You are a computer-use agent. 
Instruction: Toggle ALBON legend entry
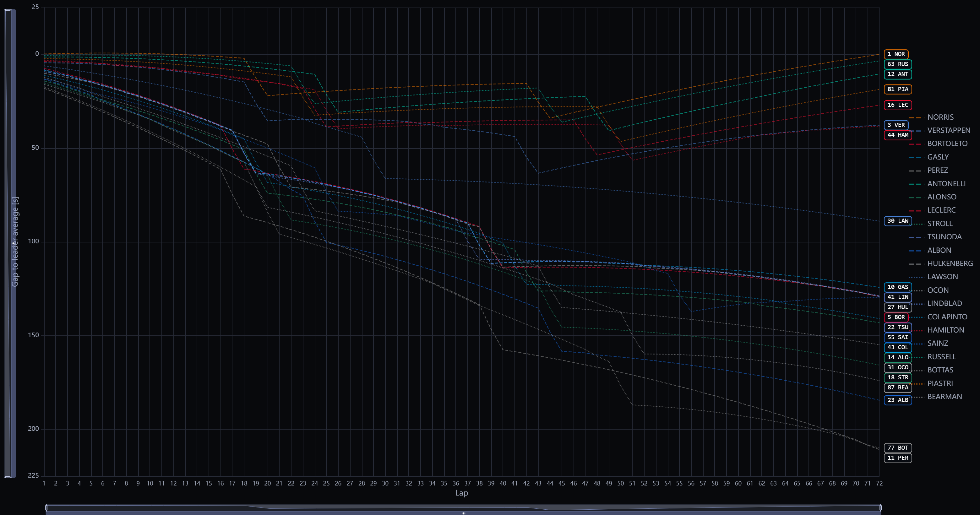930,250
